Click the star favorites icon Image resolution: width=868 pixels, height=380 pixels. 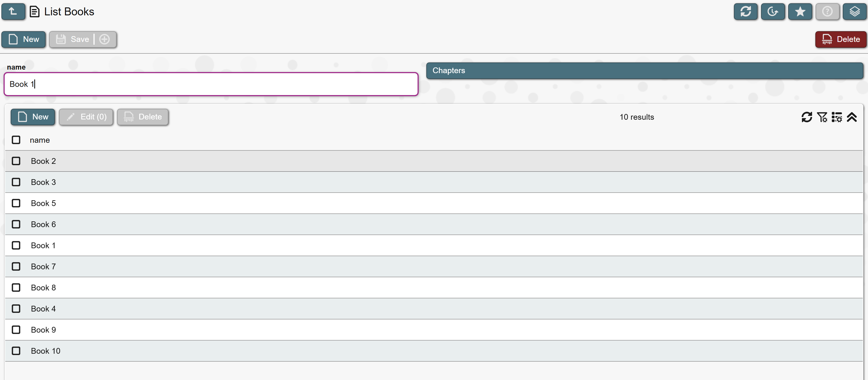point(800,12)
